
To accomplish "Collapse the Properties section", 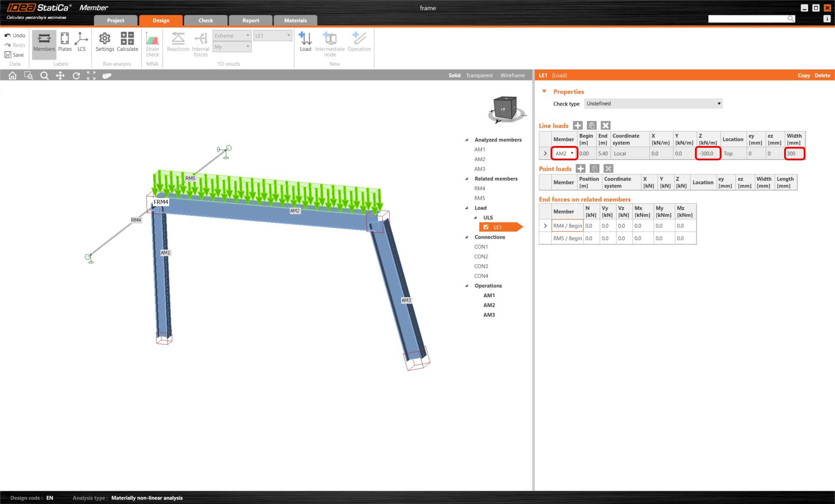I will tap(544, 92).
